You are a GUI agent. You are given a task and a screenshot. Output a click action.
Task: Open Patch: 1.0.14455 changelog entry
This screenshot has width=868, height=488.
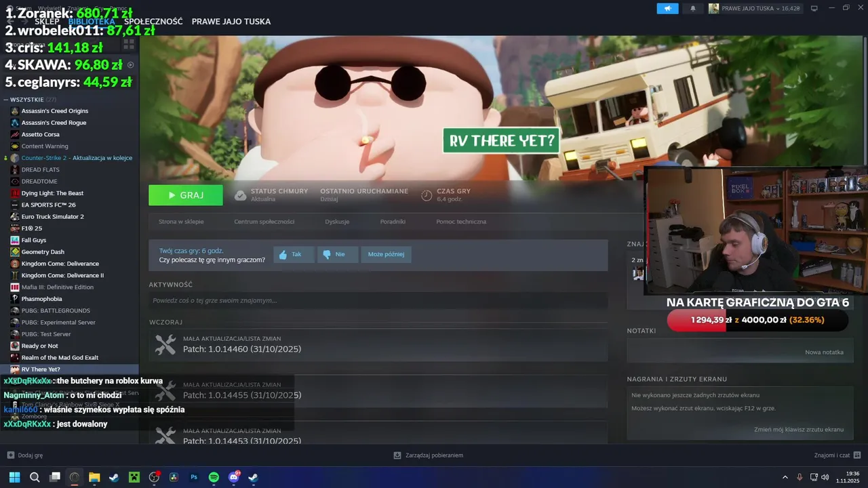point(242,395)
